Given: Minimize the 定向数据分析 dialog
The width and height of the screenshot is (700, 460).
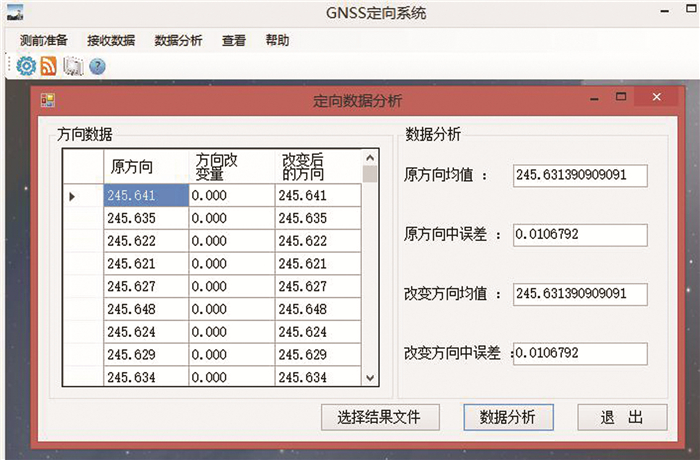Looking at the screenshot, I should click(x=594, y=98).
